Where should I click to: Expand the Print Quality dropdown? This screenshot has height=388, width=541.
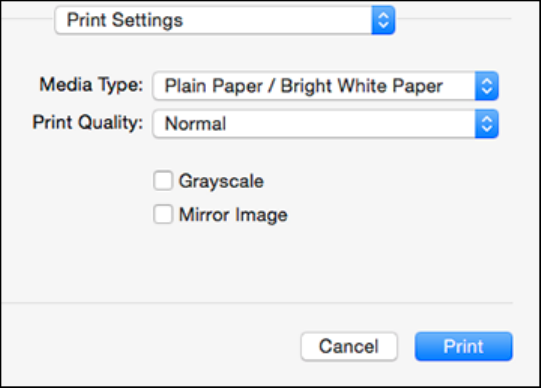point(325,124)
